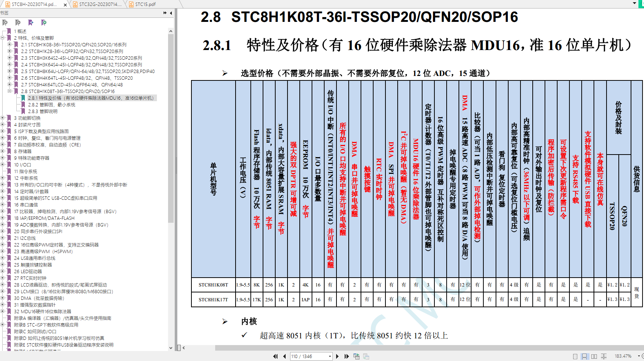The width and height of the screenshot is (644, 361).
Task: Open bookmark 16 串口通信
Action: tap(26, 205)
